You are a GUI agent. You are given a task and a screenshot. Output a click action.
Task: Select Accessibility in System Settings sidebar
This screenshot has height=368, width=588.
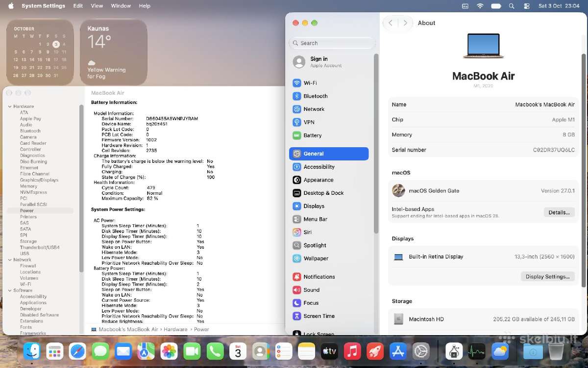click(329, 167)
